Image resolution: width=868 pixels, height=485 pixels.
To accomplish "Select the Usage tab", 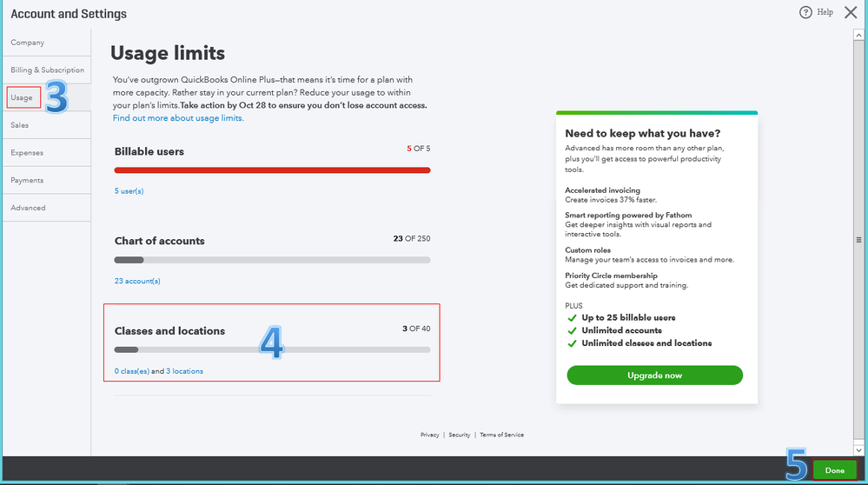I will click(x=22, y=97).
